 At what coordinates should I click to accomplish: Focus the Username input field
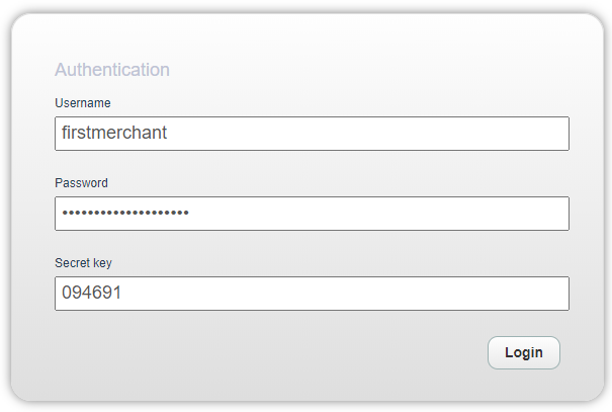click(x=311, y=133)
